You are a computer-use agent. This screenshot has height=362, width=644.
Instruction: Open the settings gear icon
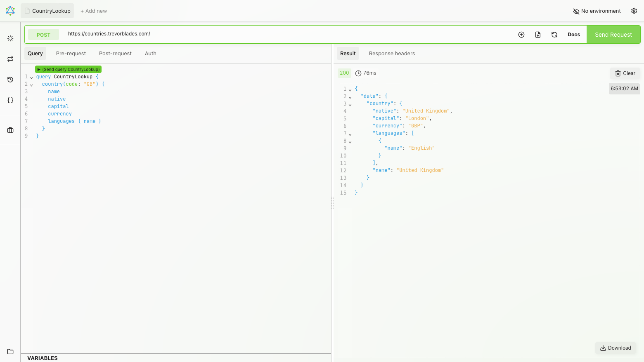pos(634,11)
